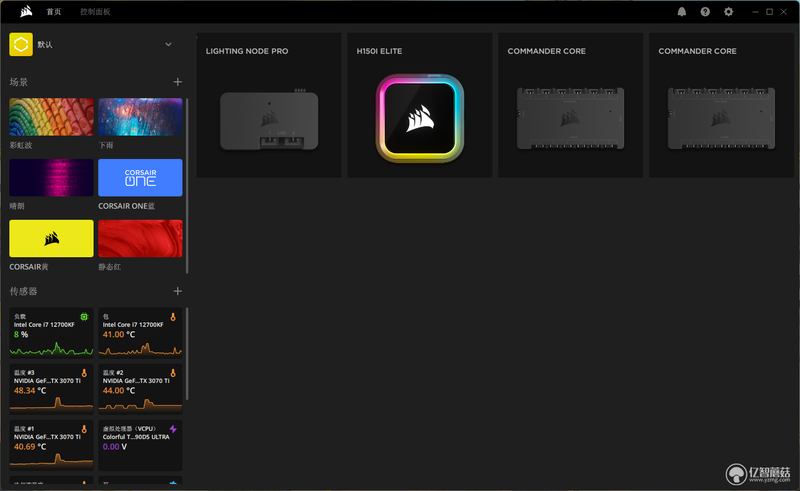The width and height of the screenshot is (800, 491).
Task: Click thermometer icon on 温度 #3 card
Action: [84, 373]
